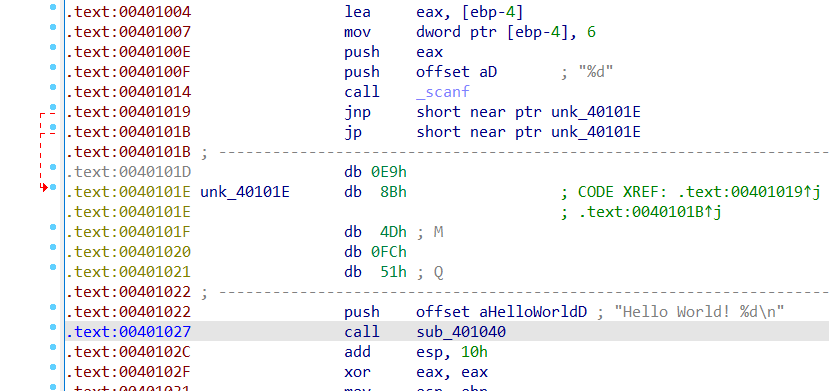Jump to unk_40101E in jp instruction

(x=596, y=132)
